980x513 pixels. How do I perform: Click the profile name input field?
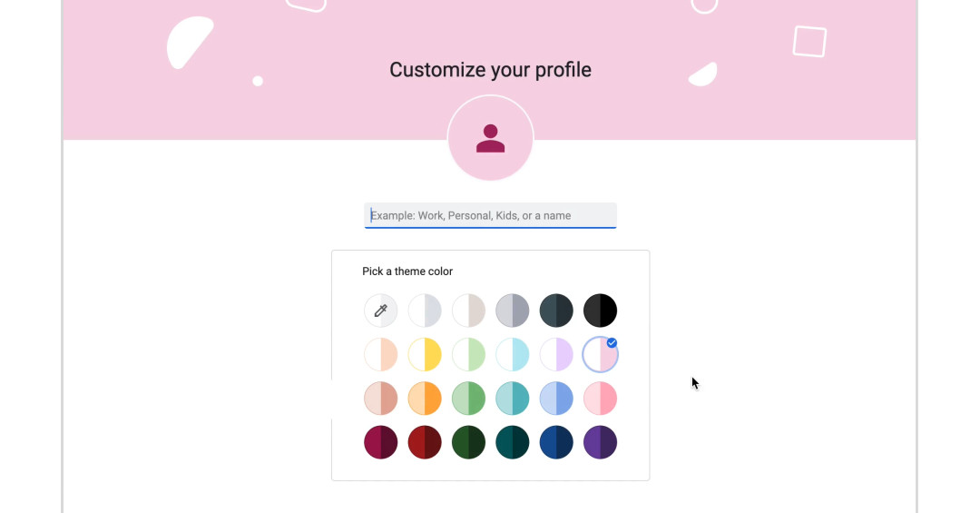coord(490,215)
